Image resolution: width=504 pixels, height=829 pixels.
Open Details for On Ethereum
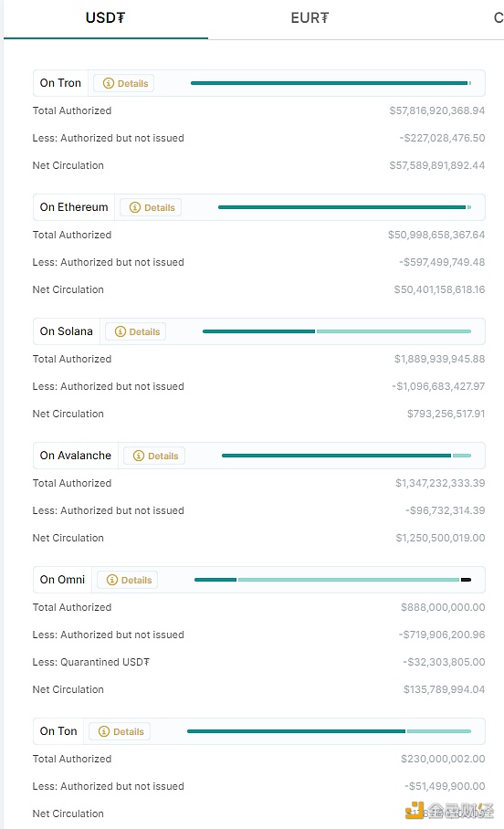pyautogui.click(x=151, y=208)
